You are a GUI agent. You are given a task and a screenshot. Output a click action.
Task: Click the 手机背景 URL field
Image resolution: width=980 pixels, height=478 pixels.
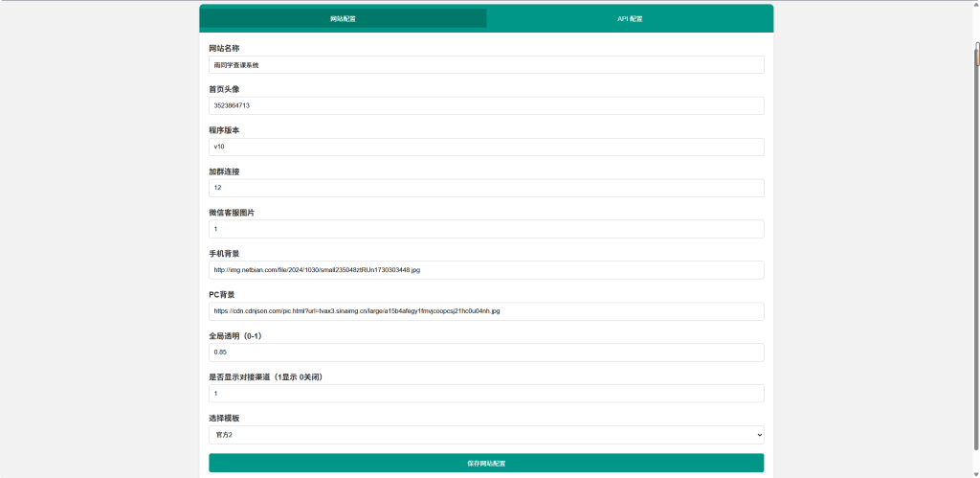[486, 270]
